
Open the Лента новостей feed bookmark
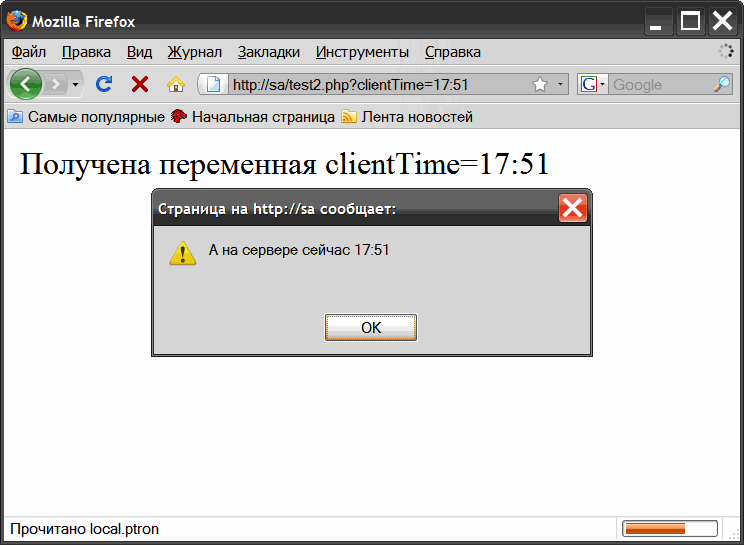[407, 117]
